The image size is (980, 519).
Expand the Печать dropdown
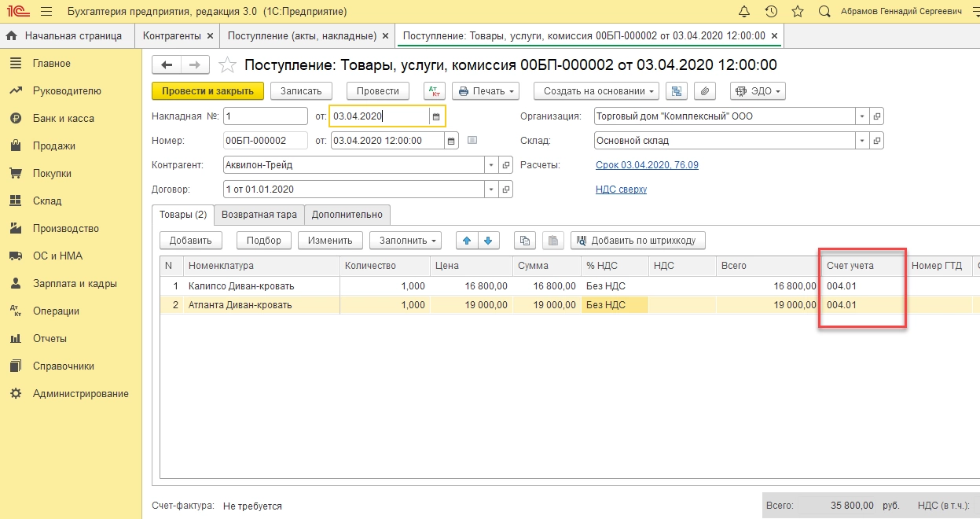pyautogui.click(x=487, y=91)
